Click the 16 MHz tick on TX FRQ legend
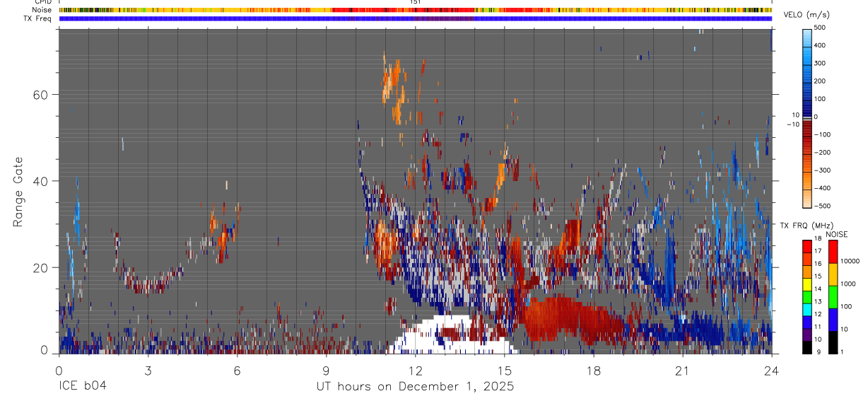This screenshot has width=868, height=401. [818, 265]
